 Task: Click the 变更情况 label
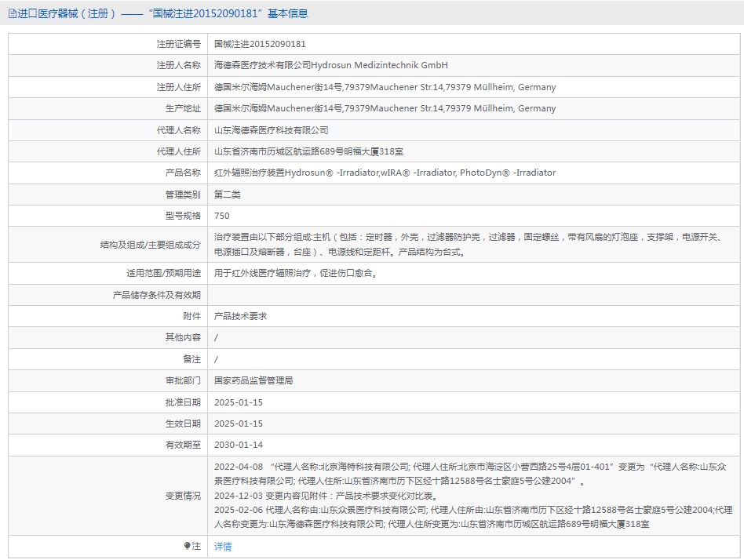183,496
